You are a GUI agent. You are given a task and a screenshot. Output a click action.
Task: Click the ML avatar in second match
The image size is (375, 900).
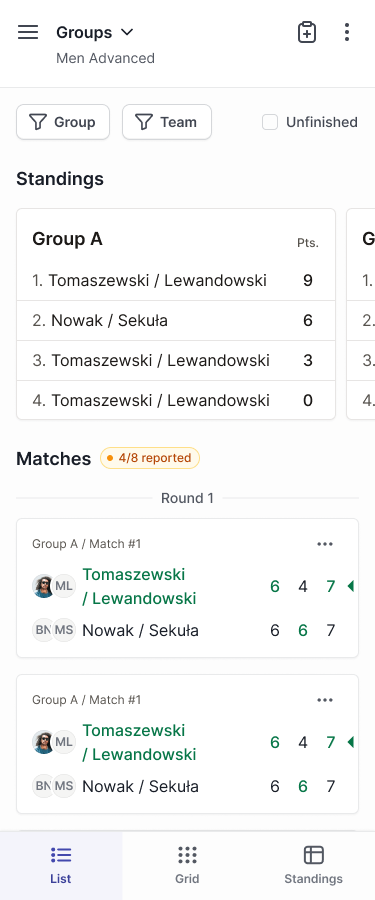coord(64,742)
